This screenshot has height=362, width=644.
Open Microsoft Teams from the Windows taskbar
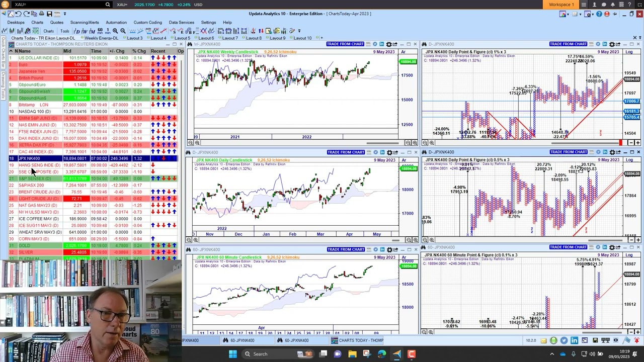(x=338, y=354)
